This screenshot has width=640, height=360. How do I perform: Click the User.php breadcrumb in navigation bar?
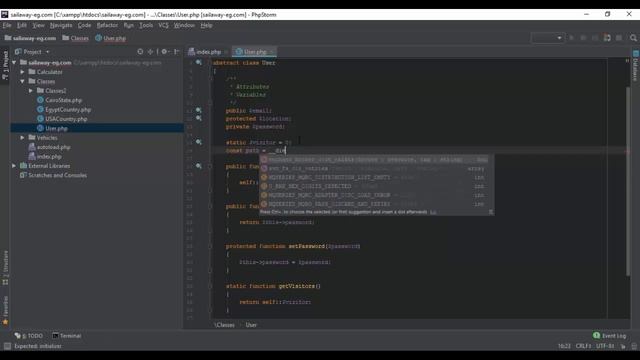(x=111, y=38)
